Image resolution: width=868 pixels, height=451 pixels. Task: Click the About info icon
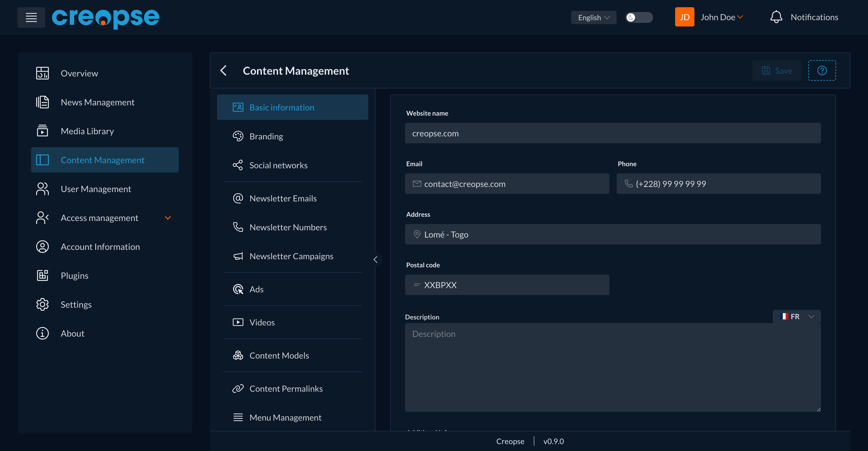point(42,334)
